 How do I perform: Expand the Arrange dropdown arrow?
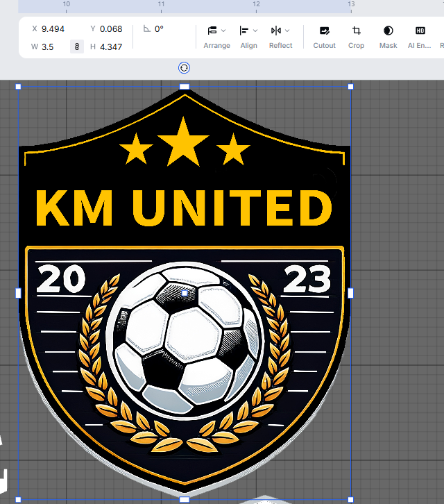223,31
